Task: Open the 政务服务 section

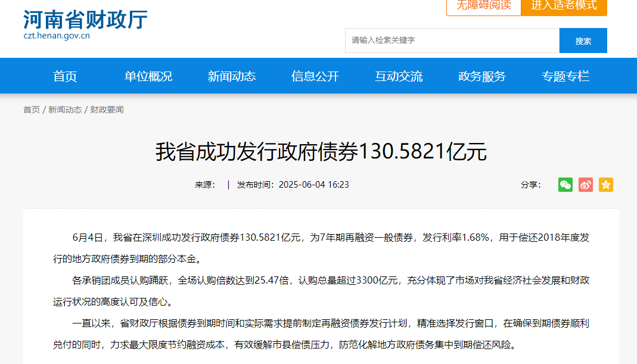Action: pyautogui.click(x=481, y=76)
